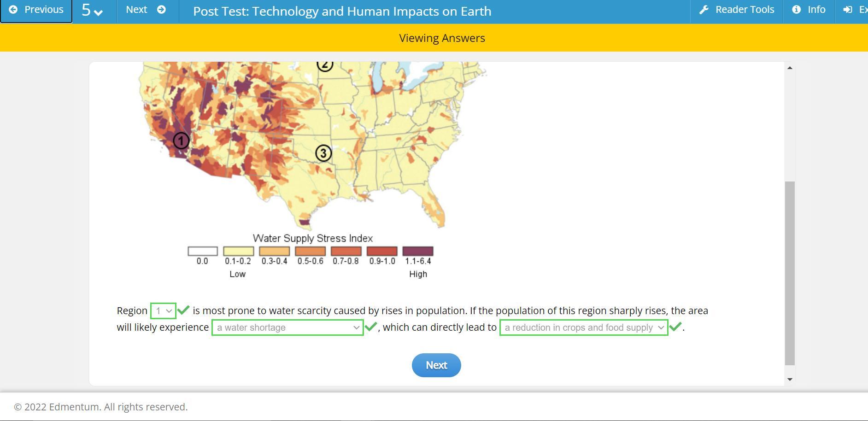Click scrollbar up arrow in question panel
Screen dimensions: 868x421
[790, 68]
